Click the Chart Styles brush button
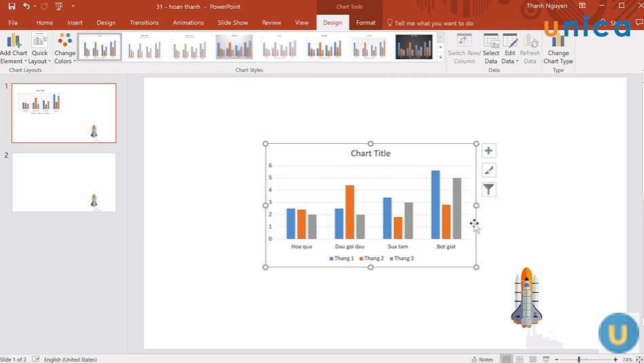644x363 pixels. pyautogui.click(x=489, y=170)
